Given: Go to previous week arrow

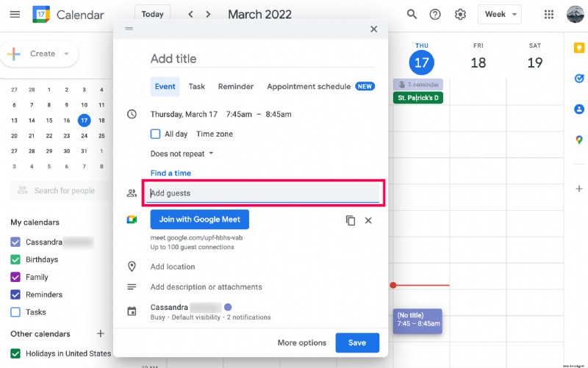Looking at the screenshot, I should (x=190, y=15).
